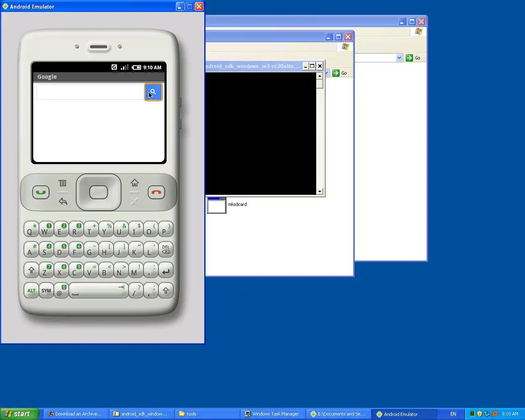Tap the E key on emulator keyboard
This screenshot has width=525, height=420.
61,229
